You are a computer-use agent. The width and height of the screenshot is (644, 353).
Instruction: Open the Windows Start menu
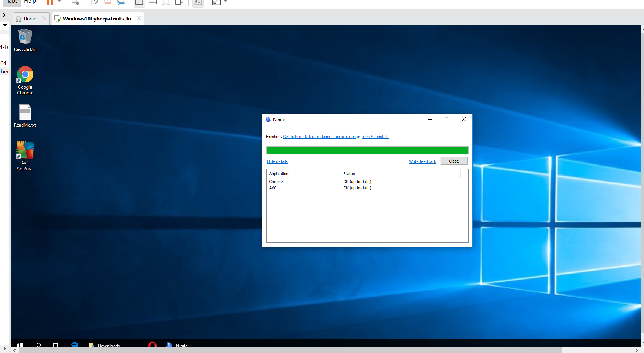(20, 345)
